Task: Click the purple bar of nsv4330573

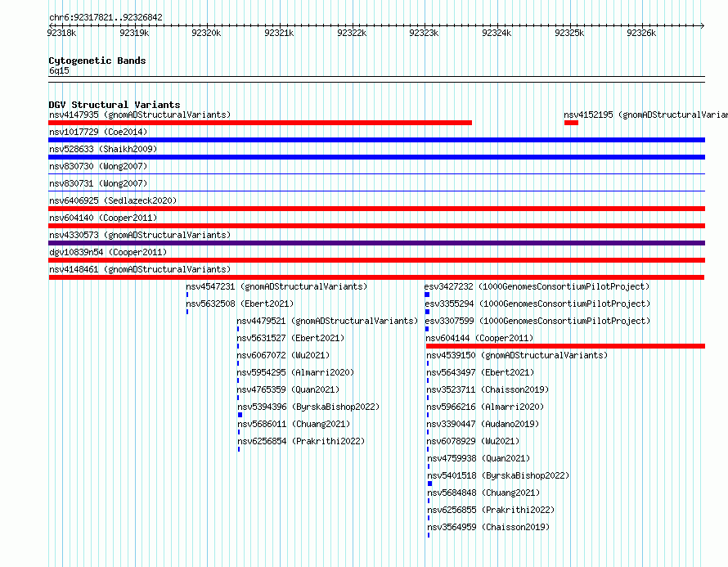Action: tap(376, 243)
